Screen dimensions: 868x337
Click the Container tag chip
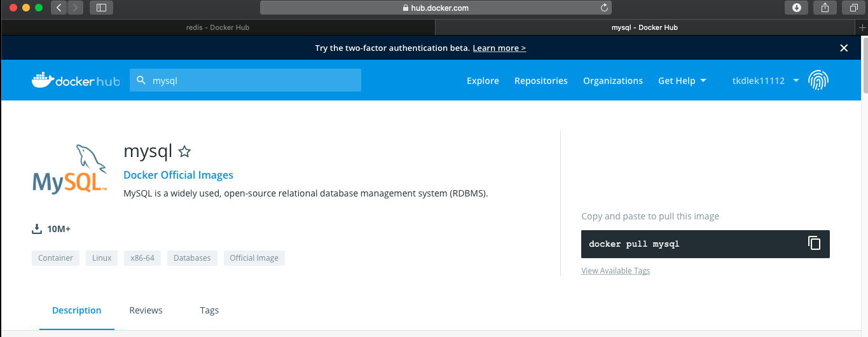(x=55, y=258)
